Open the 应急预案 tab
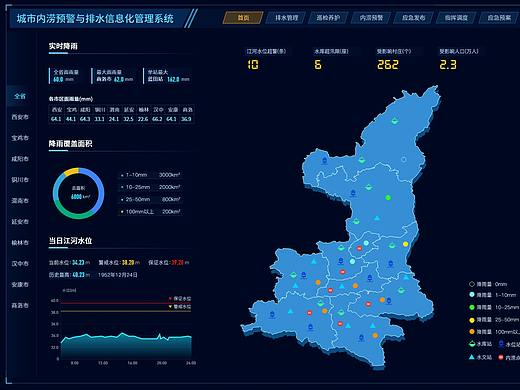This screenshot has width=520, height=390. click(x=499, y=18)
